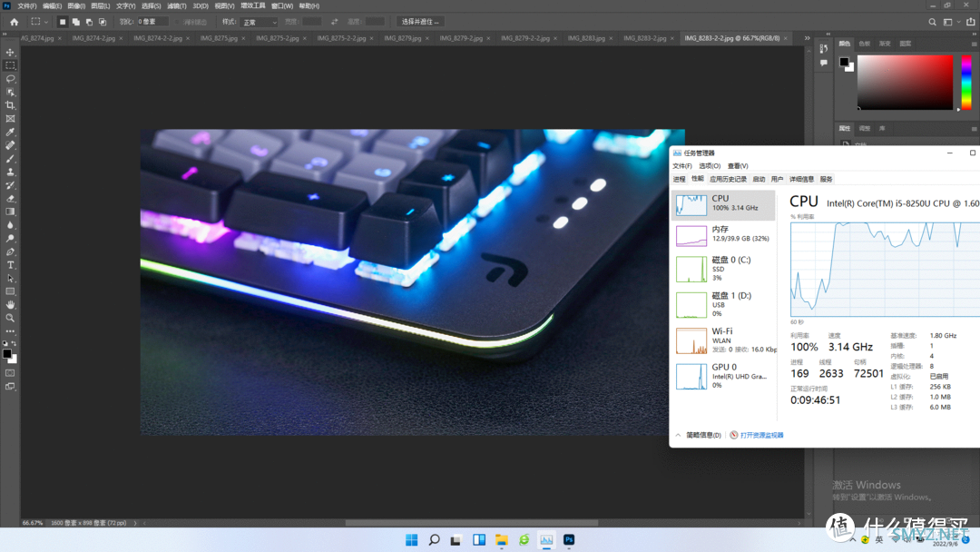The width and height of the screenshot is (980, 552).
Task: Click the 选择并遮住 button
Action: pyautogui.click(x=420, y=22)
